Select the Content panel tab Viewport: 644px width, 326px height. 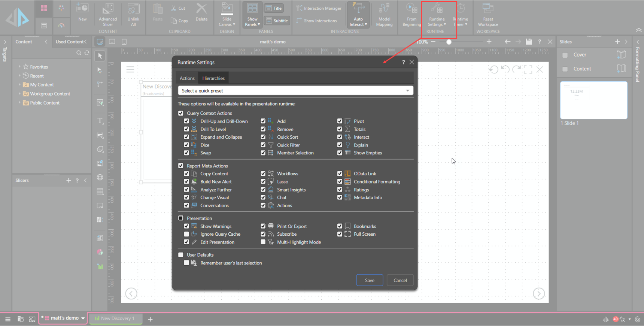[x=24, y=42]
